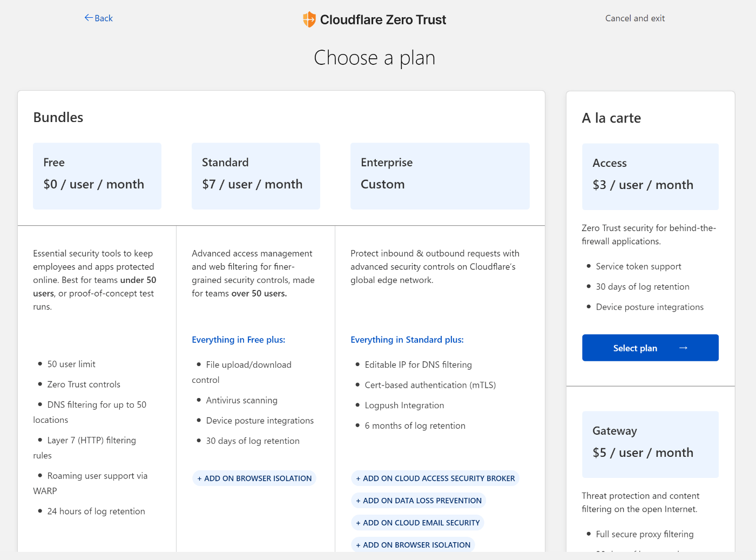Add on Browser Isolation under Standard
Viewport: 756px width, 560px height.
click(254, 478)
